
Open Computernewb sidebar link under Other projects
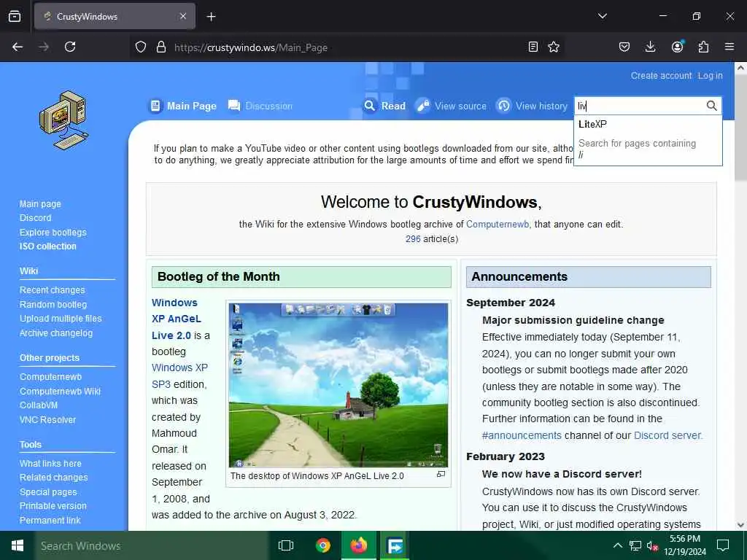pyautogui.click(x=50, y=377)
